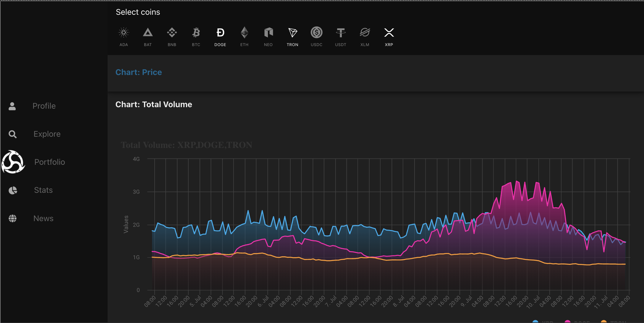644x323 pixels.
Task: Select the BAT coin icon
Action: (148, 32)
